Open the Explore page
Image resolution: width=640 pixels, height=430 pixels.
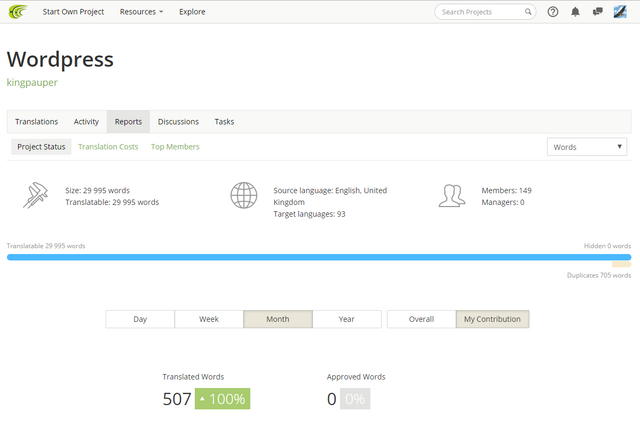192,12
